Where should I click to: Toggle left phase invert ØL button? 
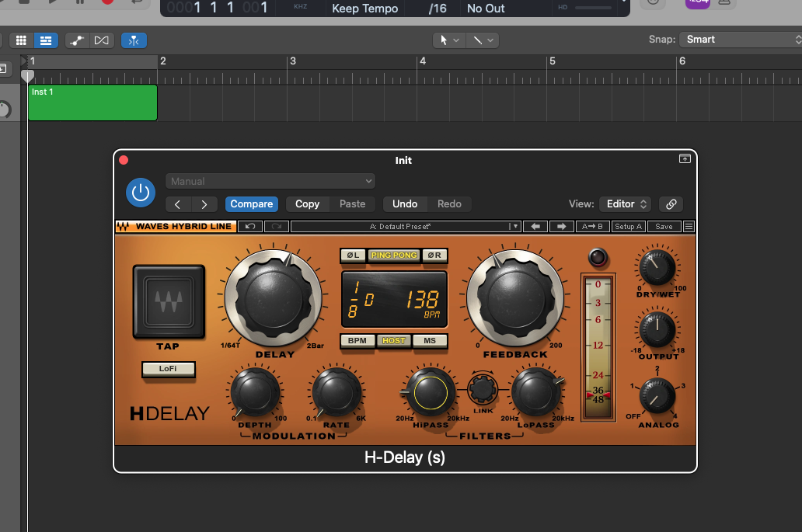354,255
